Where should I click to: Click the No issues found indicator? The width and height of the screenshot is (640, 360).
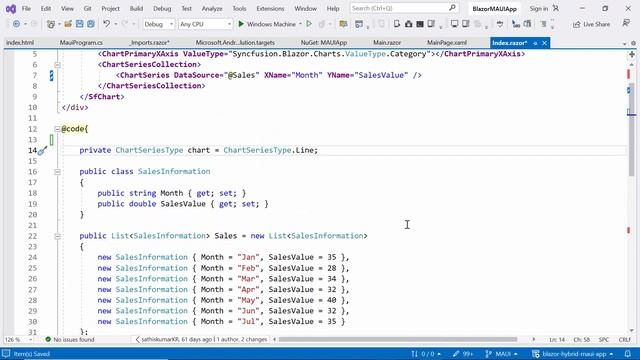point(70,340)
